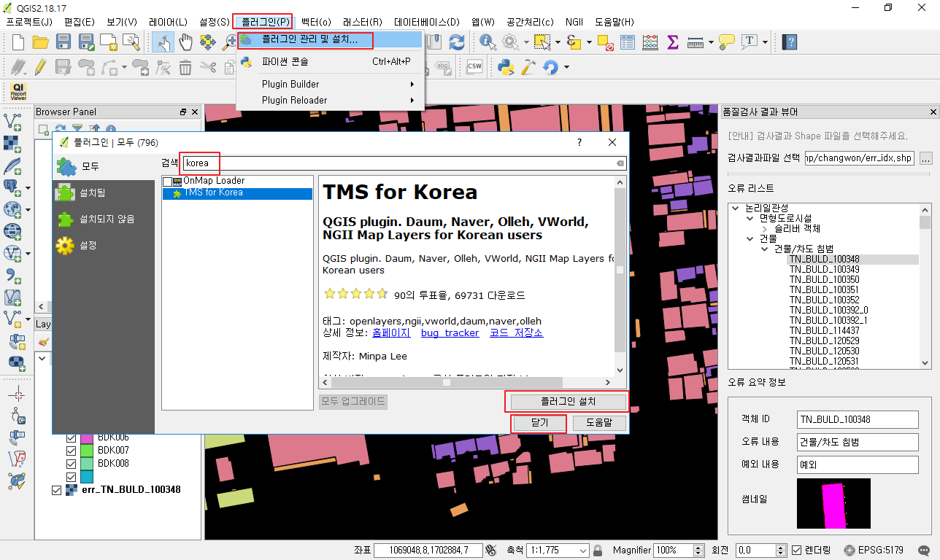Open the Field Calculator
Image resolution: width=940 pixels, height=560 pixels.
(x=650, y=42)
